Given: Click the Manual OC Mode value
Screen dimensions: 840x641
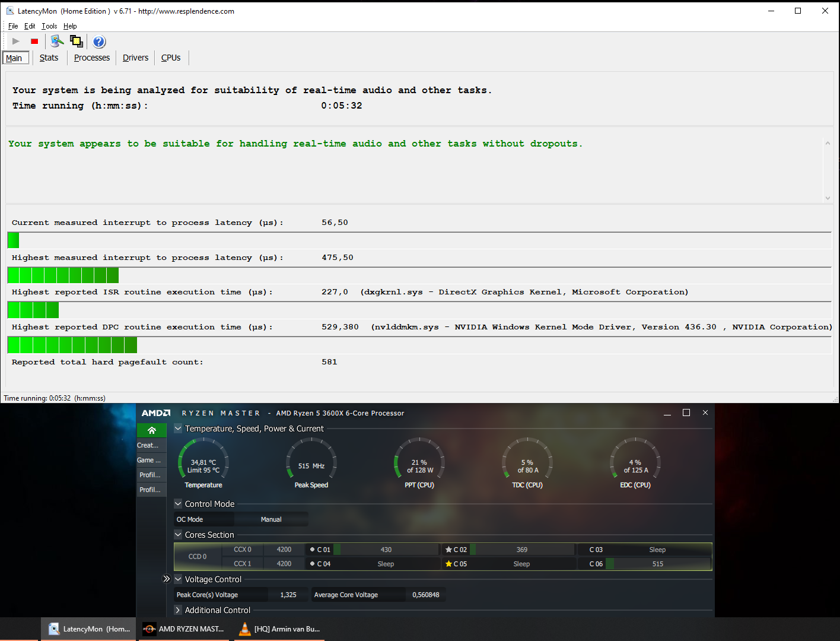Looking at the screenshot, I should (x=271, y=519).
